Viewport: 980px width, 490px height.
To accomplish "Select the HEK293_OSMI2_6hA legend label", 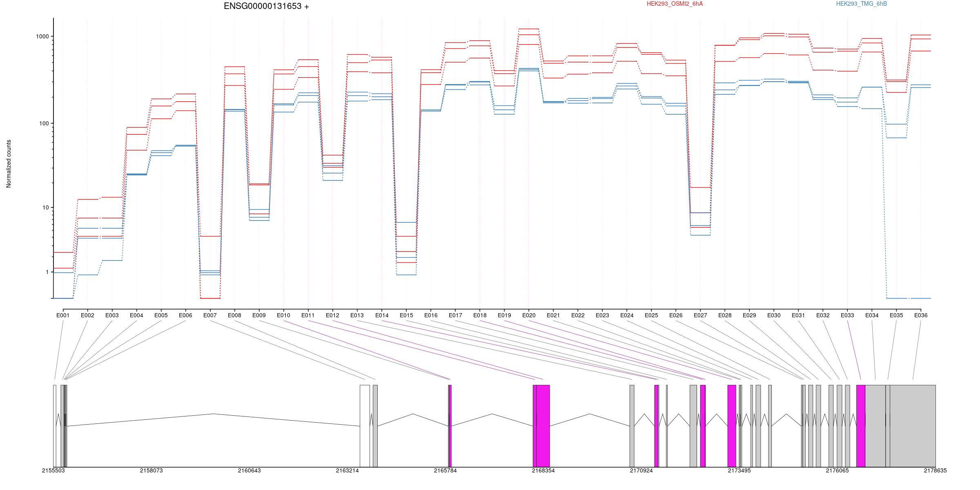I will click(x=675, y=4).
